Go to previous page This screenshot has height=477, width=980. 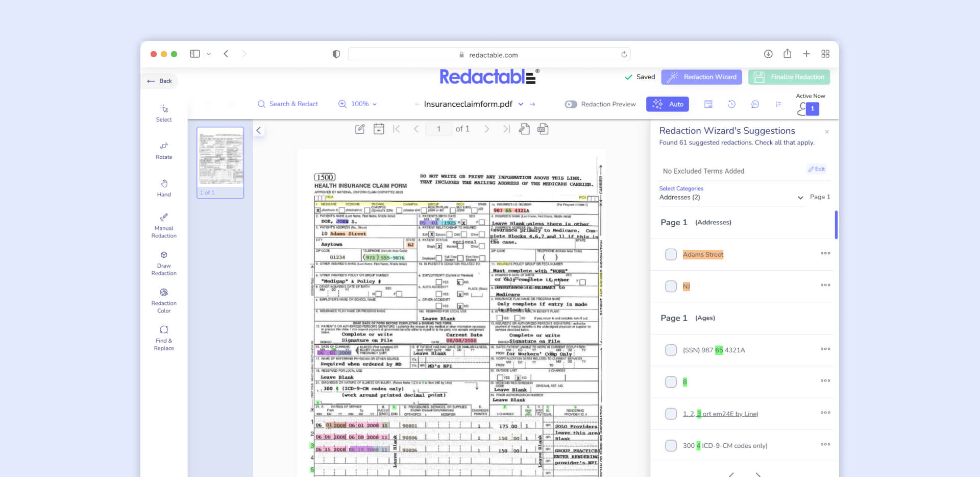(x=416, y=129)
